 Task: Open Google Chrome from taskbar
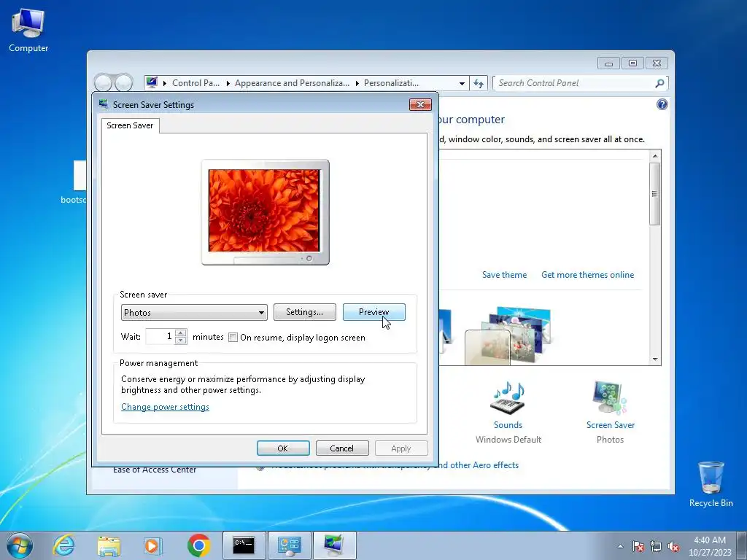(198, 545)
